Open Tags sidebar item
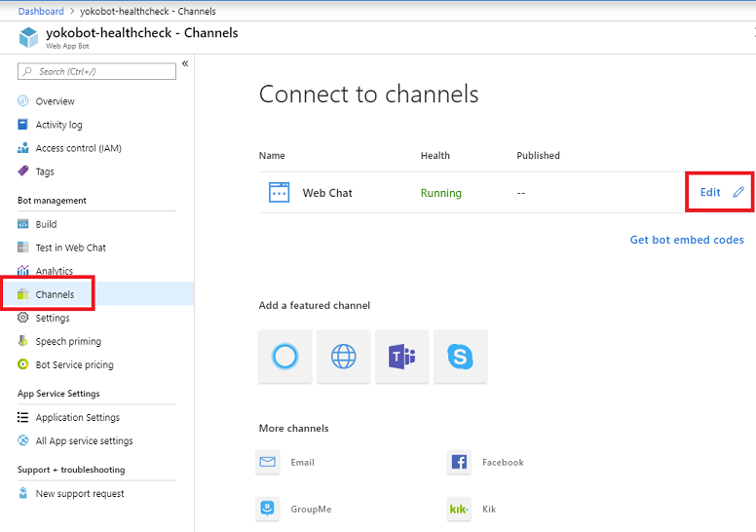The image size is (756, 532). [45, 171]
